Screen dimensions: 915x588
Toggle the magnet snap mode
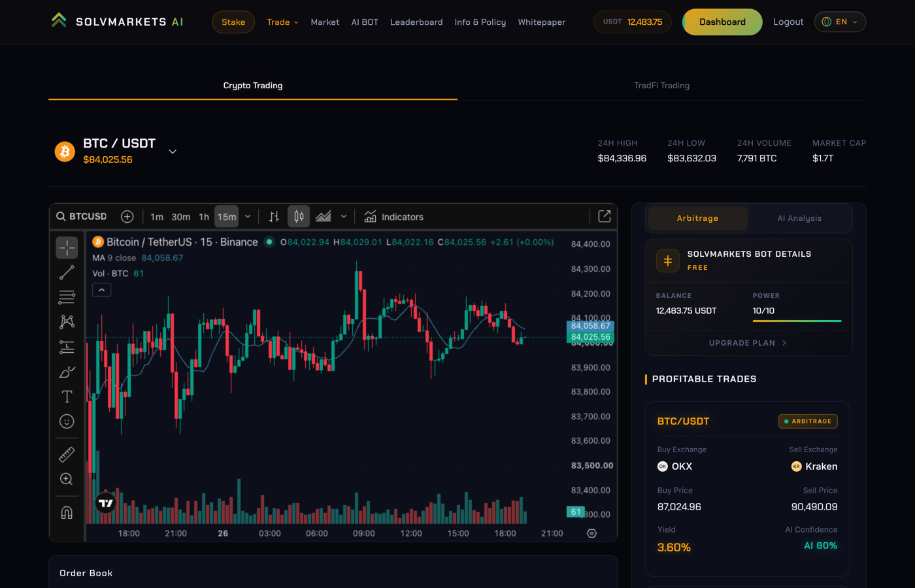[x=67, y=512]
